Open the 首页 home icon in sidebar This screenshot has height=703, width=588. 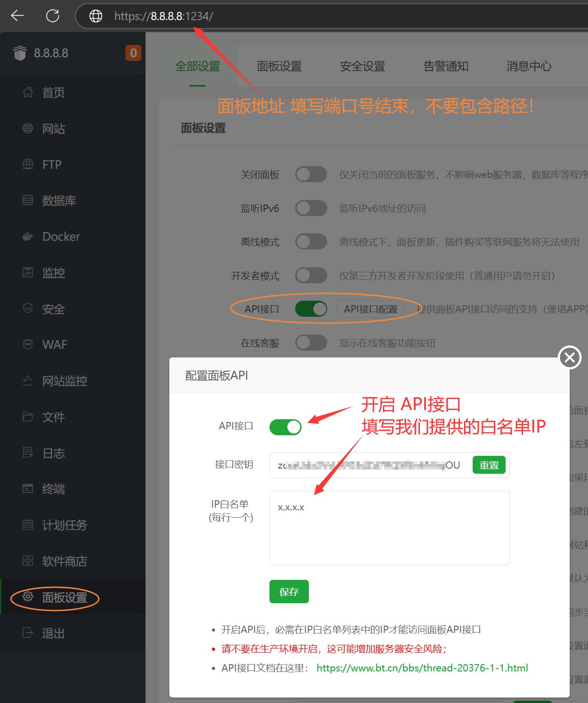point(28,92)
